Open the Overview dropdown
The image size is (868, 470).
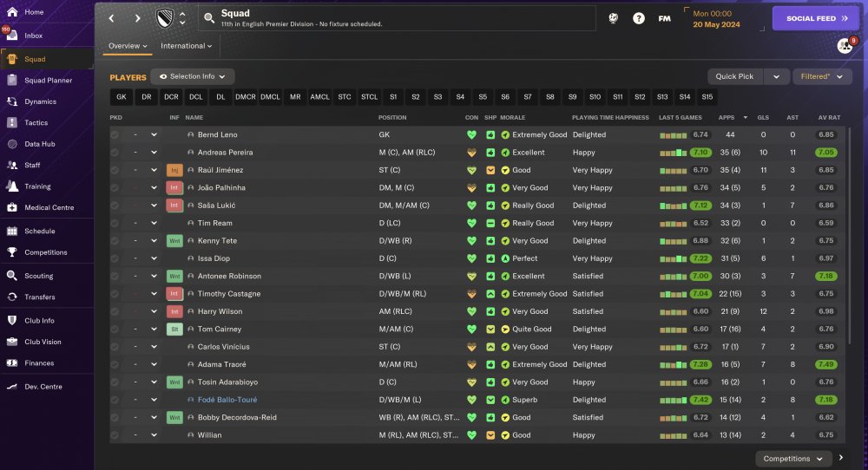(x=128, y=46)
